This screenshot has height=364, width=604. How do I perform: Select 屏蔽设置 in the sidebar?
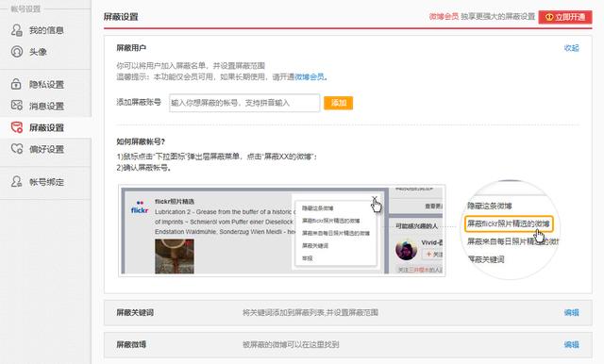[x=45, y=127]
